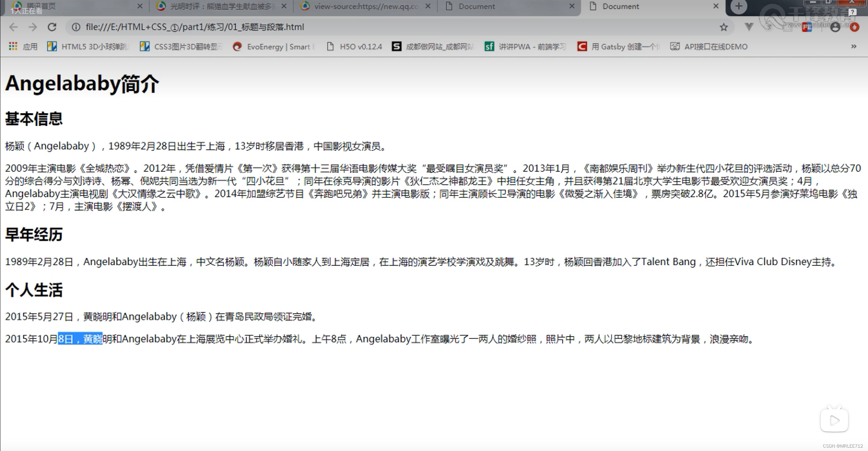Screen dimensions: 868x451
Task: Close the 光明时评 tab
Action: pos(284,6)
